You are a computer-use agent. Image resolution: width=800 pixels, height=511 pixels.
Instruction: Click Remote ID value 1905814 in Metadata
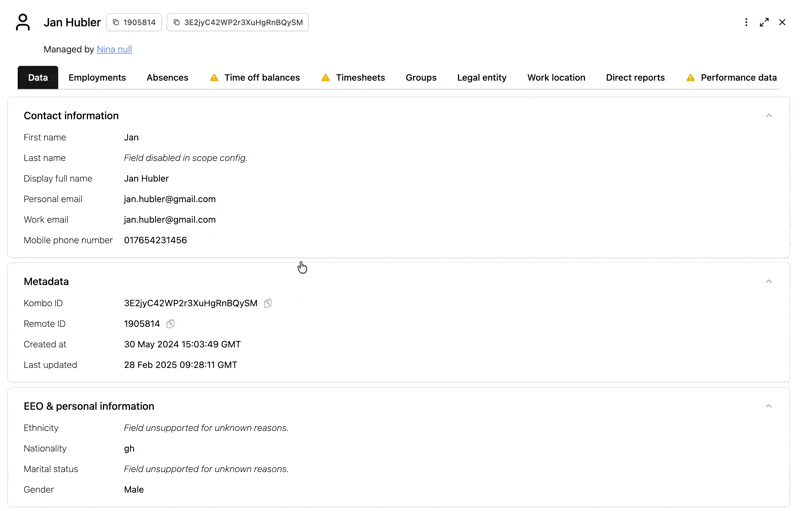coord(142,324)
